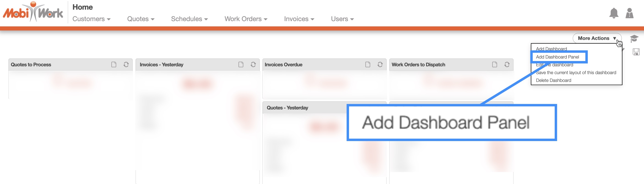Viewport: 644px width, 184px height.
Task: Open the user profile icon
Action: 629,13
